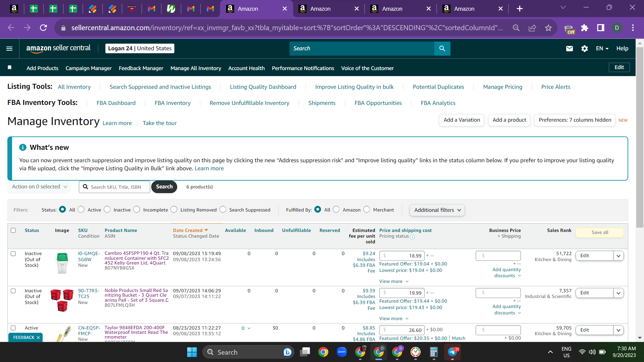Sort by the Date Created column
This screenshot has height=362, width=644.
tap(191, 230)
